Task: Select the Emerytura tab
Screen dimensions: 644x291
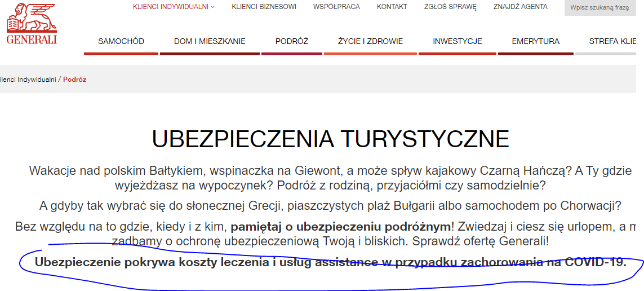Action: click(x=536, y=42)
